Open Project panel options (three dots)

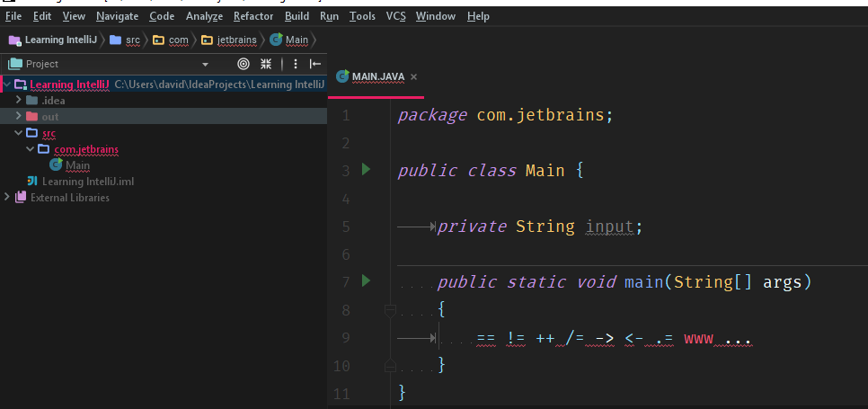pyautogui.click(x=296, y=64)
